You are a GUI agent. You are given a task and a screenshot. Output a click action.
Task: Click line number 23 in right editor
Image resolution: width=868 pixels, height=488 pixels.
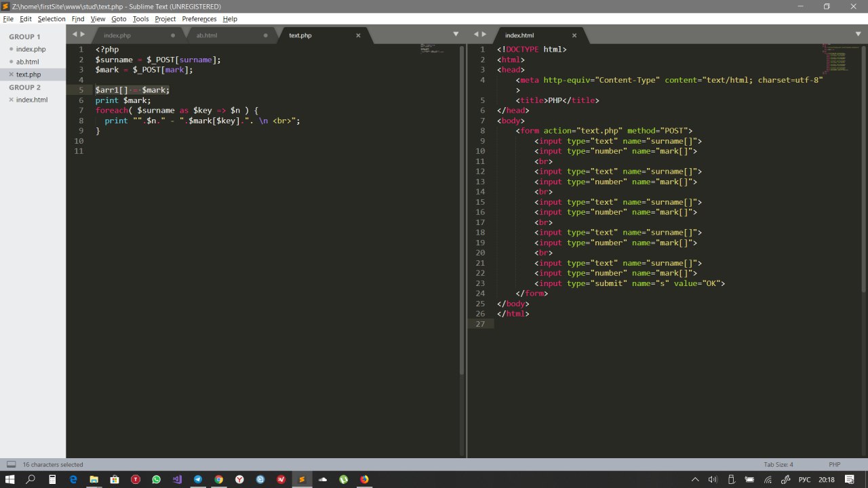pos(480,283)
